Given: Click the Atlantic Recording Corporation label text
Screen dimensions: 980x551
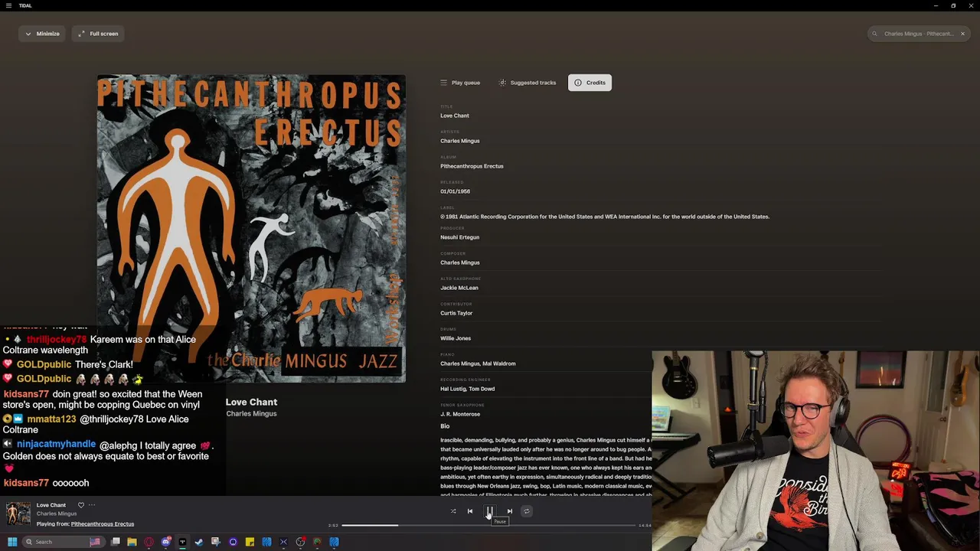Looking at the screenshot, I should 605,217.
